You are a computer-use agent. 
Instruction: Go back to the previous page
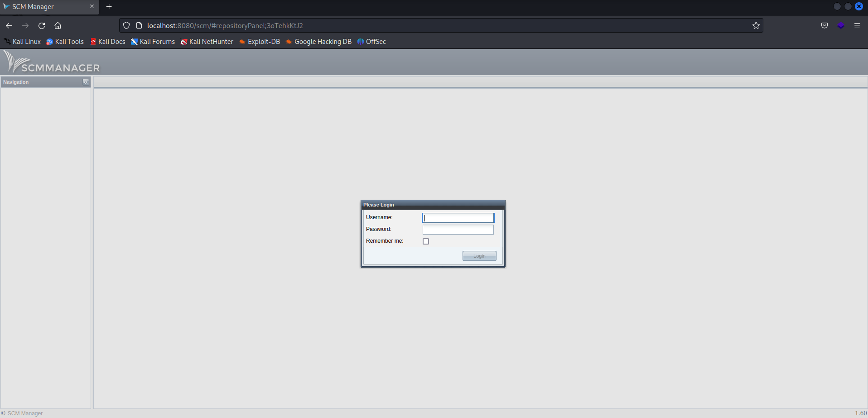9,26
